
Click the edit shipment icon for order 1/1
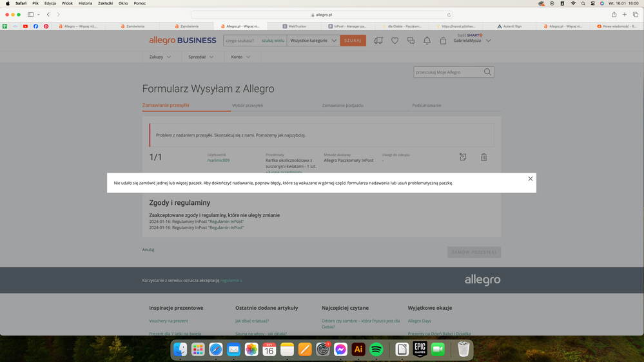point(463,157)
